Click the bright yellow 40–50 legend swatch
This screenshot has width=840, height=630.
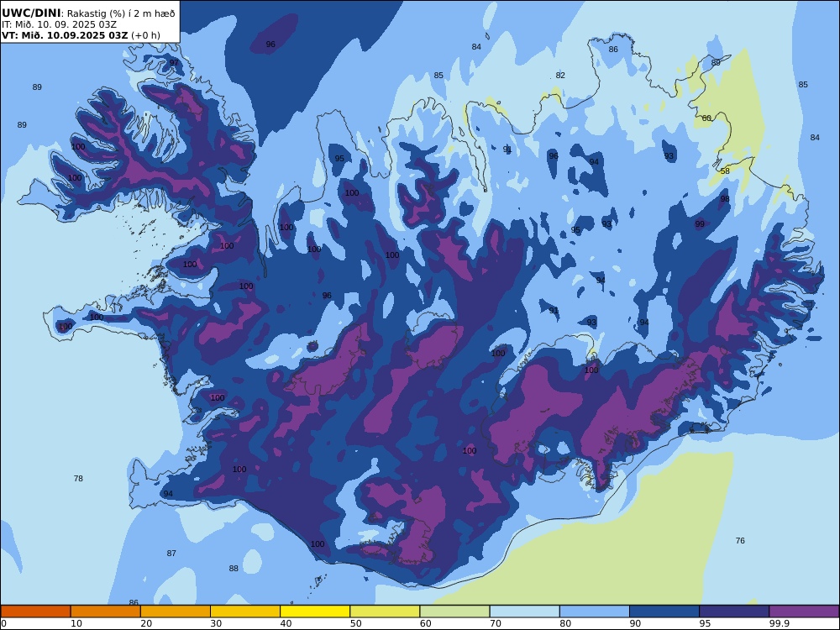click(315, 612)
